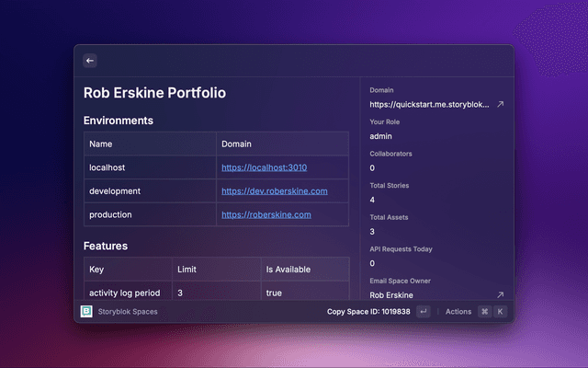Screen dimensions: 588x368
Task: Click the Features section heading
Action: click(x=105, y=247)
